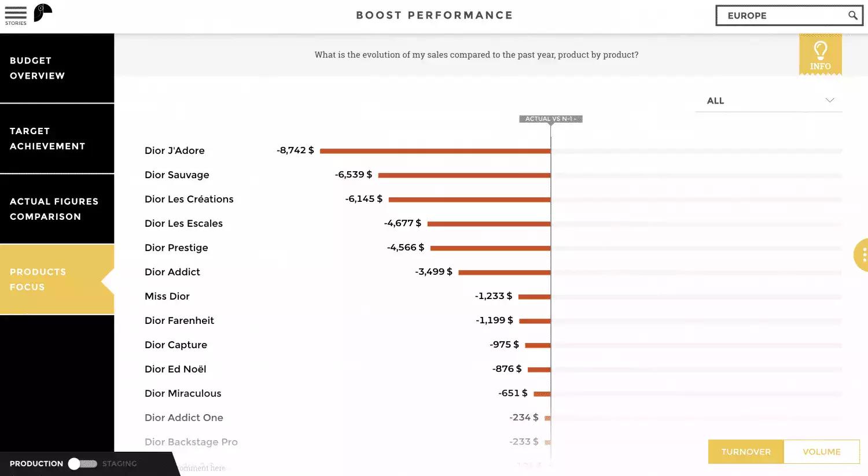
Task: Switch to Turnover view
Action: (746, 452)
